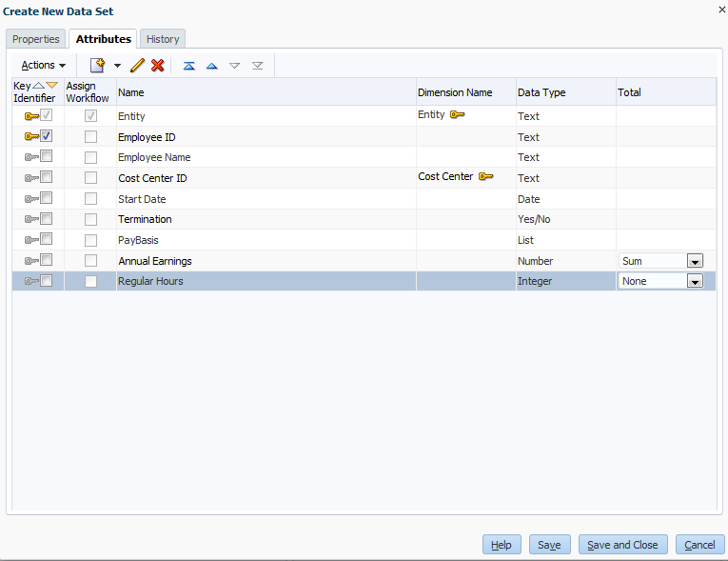
Task: Click the New attribute icon
Action: pyautogui.click(x=97, y=66)
